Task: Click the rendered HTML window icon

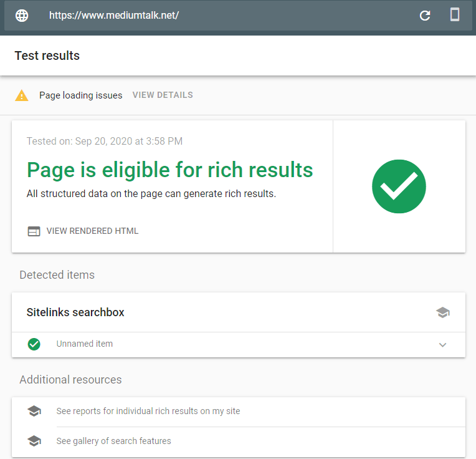Action: click(34, 231)
